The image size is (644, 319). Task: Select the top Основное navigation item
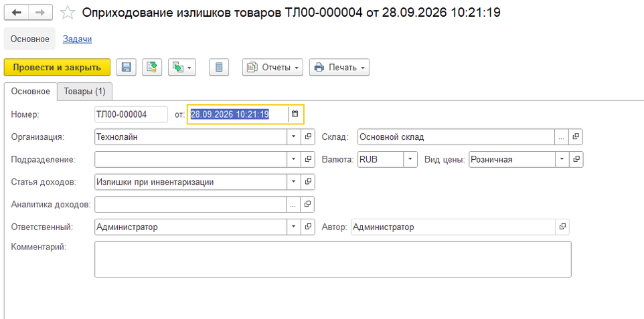click(29, 39)
